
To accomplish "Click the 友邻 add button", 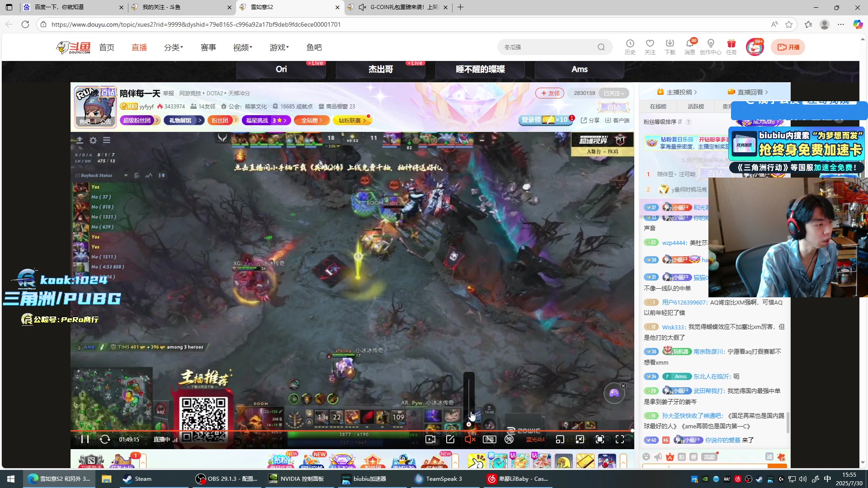I will tap(550, 93).
